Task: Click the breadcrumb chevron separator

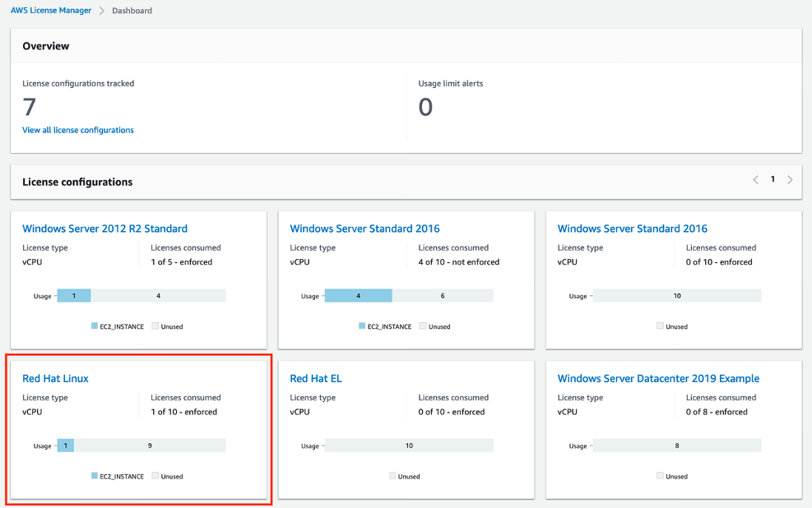Action: tap(101, 11)
